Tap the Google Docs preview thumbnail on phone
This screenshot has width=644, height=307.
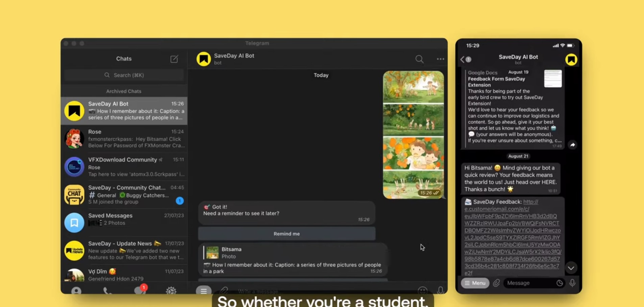(x=553, y=79)
